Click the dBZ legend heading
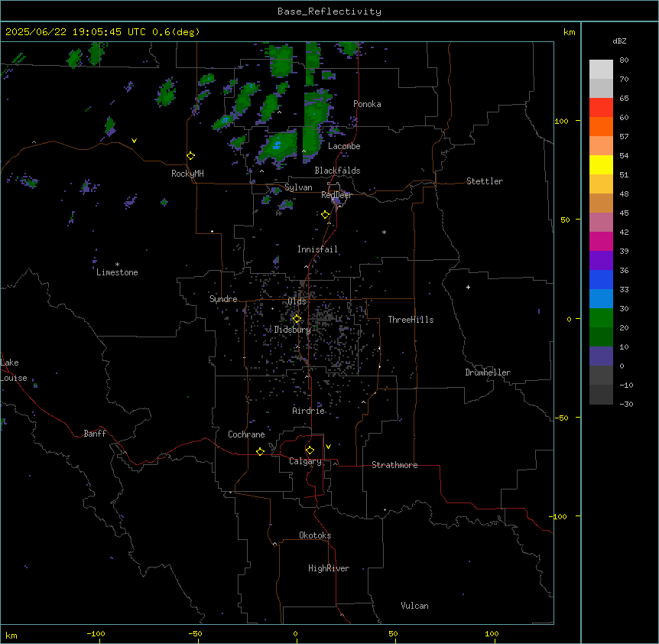Viewport: 659px width, 644px height. point(619,41)
